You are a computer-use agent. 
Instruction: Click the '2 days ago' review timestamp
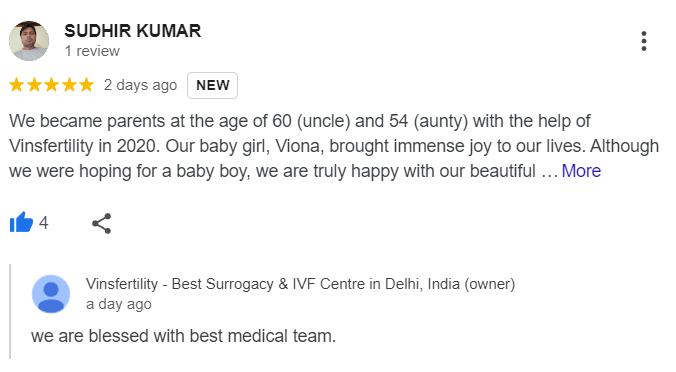(x=141, y=85)
